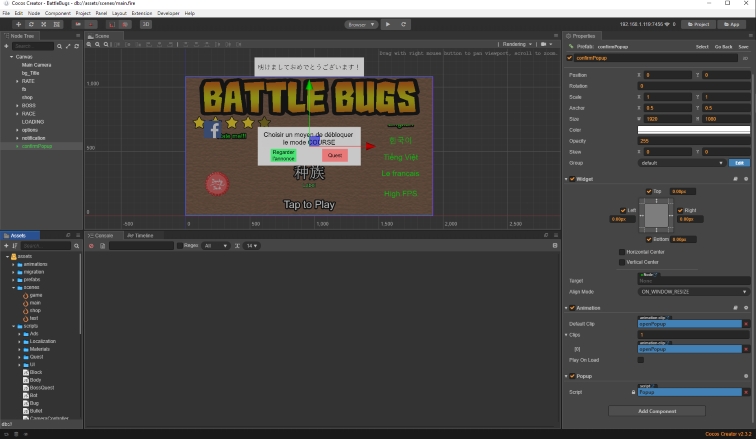Screen dimensions: 756x439
Task: Open the console font size 14 dropdown
Action: (x=252, y=246)
